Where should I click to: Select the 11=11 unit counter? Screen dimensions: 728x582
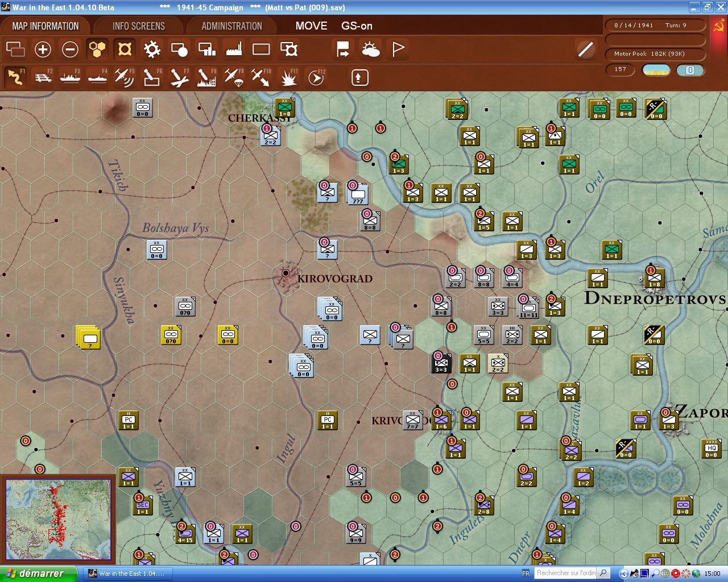coord(528,308)
